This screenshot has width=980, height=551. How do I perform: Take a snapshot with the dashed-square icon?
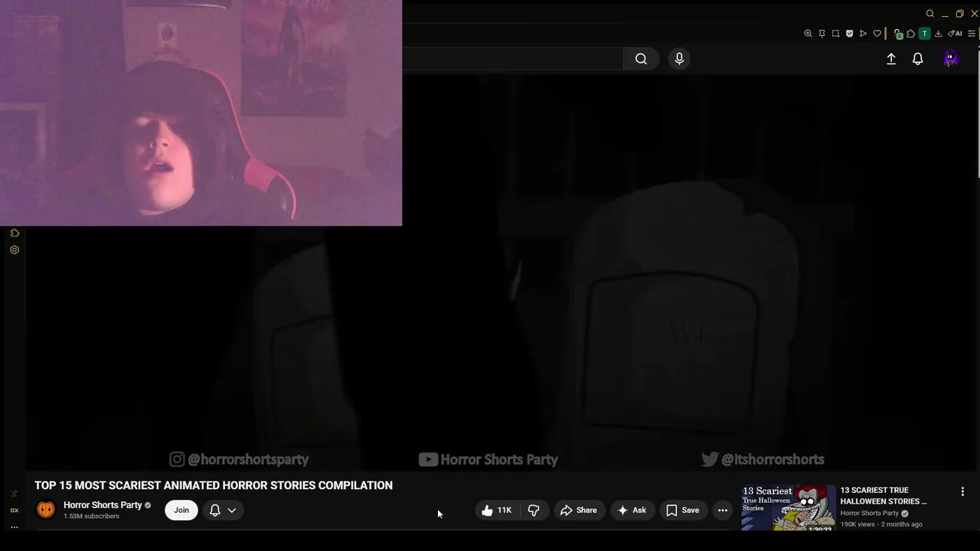pos(835,34)
